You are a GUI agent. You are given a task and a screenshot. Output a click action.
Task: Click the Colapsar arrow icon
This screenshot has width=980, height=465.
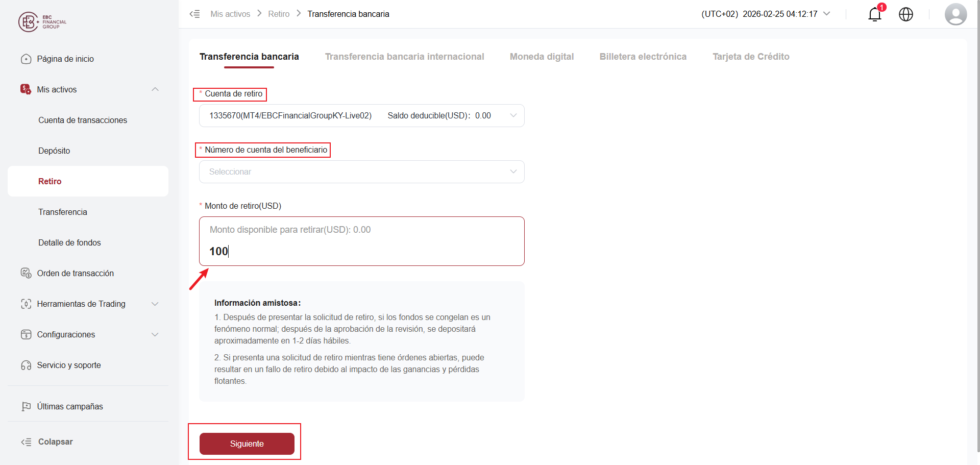[x=26, y=442]
